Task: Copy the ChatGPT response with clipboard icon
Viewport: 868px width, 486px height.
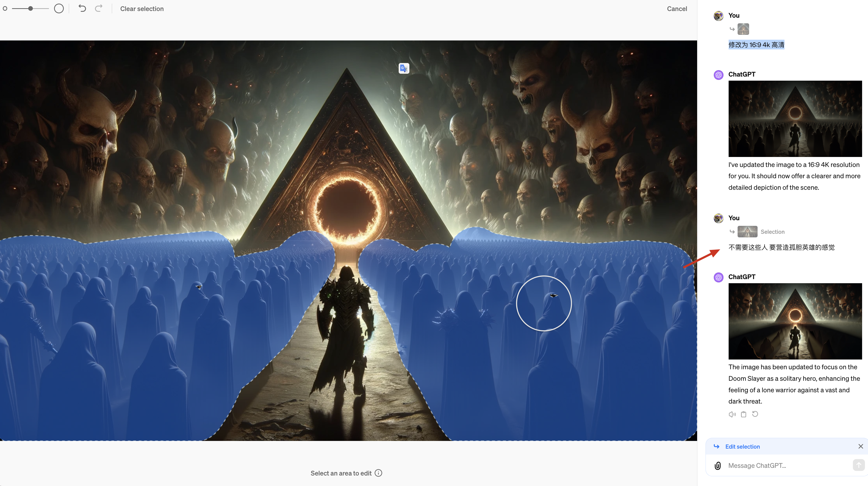Action: tap(744, 414)
